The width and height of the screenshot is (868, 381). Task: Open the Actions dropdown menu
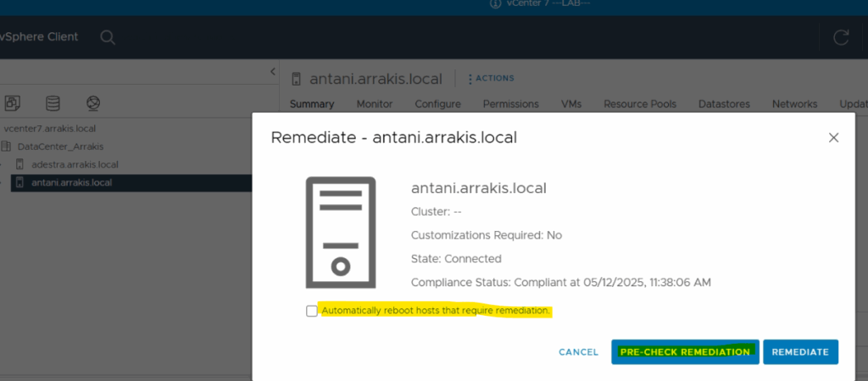click(x=491, y=79)
